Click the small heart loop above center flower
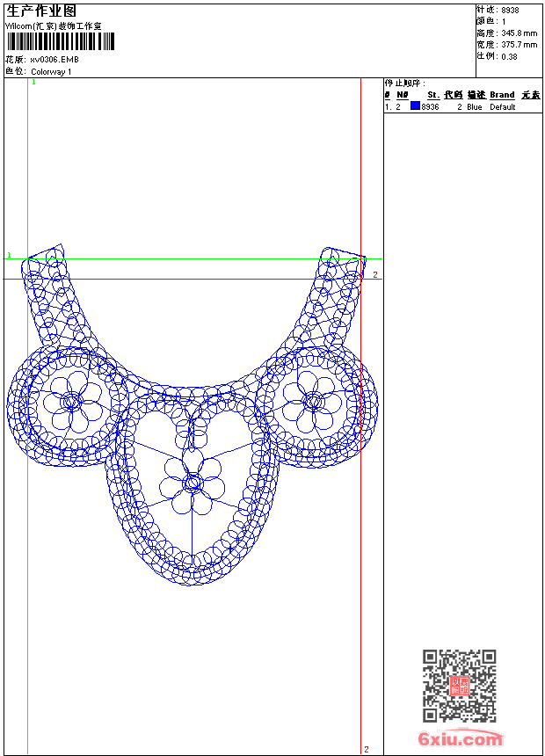The image size is (545, 756). (x=193, y=428)
